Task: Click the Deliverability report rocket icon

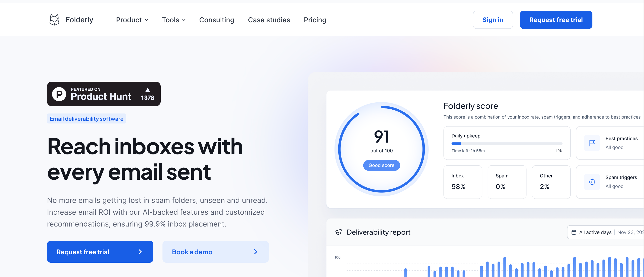Action: (338, 232)
